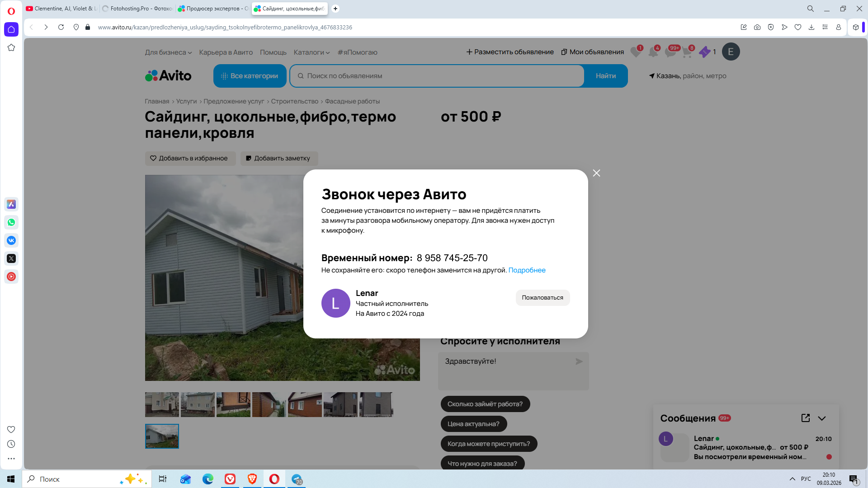Open the Messages panel in a new window
This screenshot has height=488, width=868.
tap(805, 418)
